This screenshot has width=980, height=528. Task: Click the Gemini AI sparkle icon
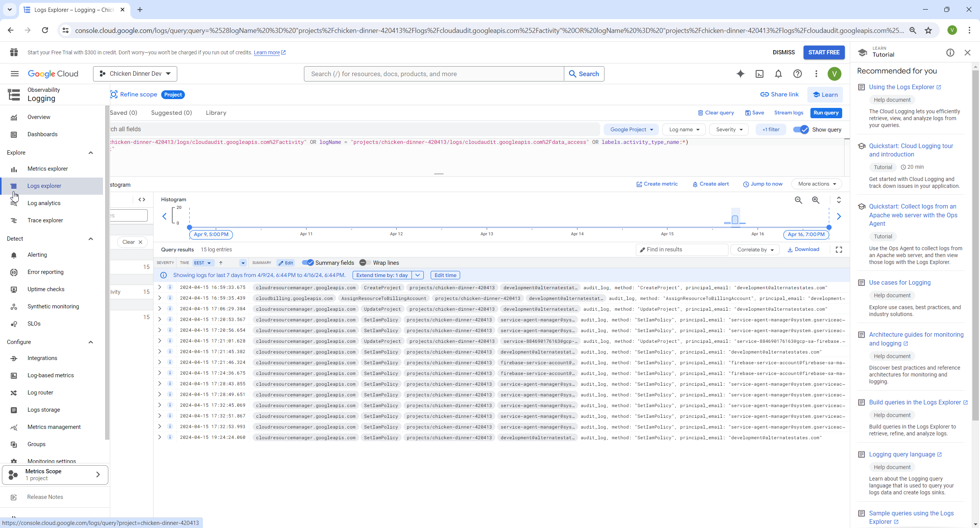[x=740, y=74]
